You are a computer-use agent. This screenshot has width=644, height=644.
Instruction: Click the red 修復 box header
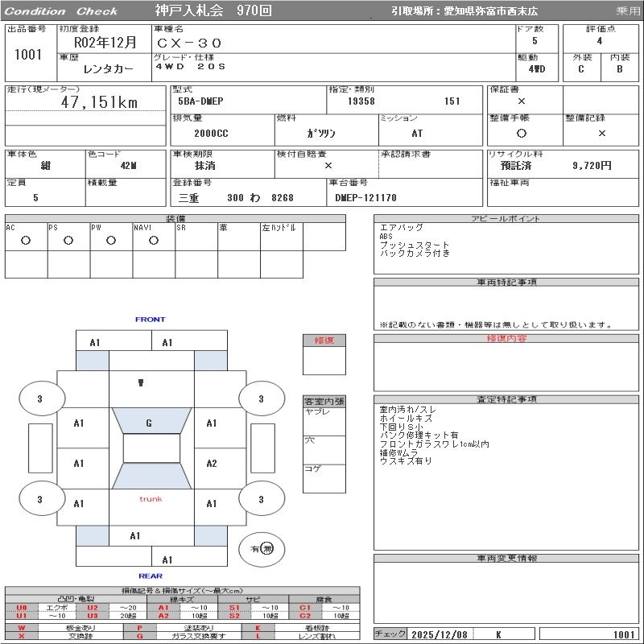point(324,341)
